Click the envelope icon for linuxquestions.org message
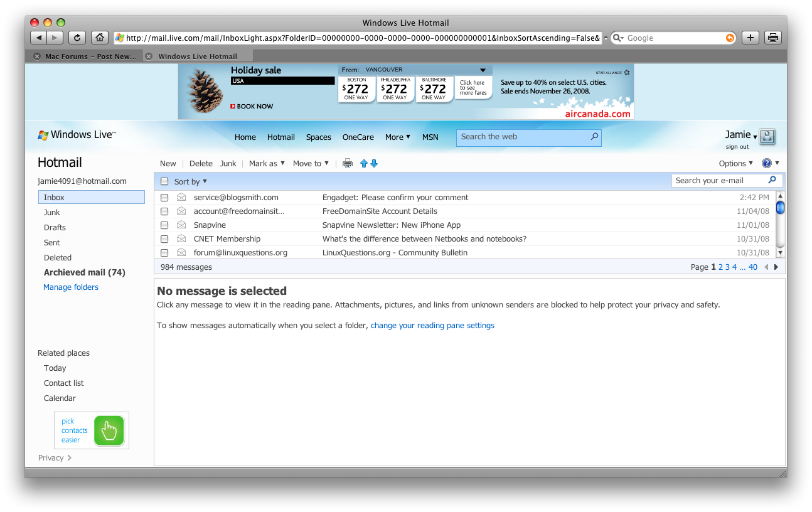This screenshot has height=512, width=812. (x=181, y=252)
